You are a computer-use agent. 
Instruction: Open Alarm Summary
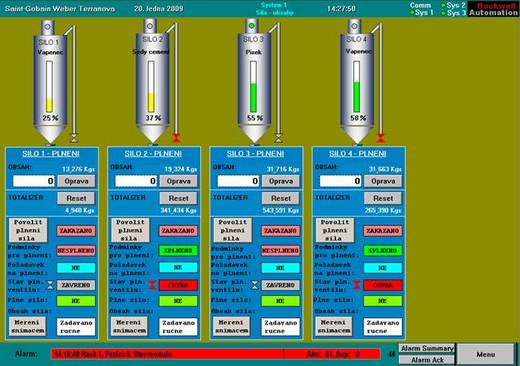(x=427, y=348)
